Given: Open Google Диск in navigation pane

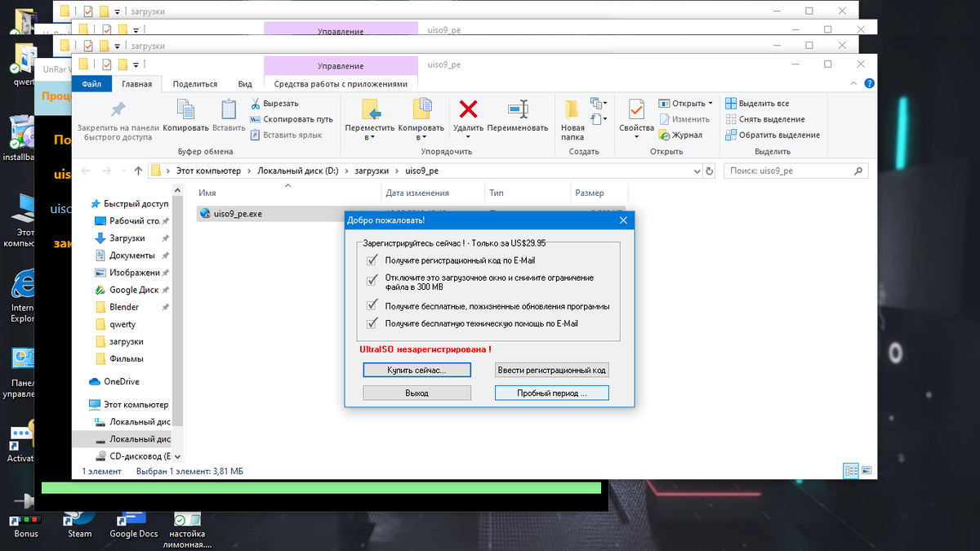Looking at the screenshot, I should 134,290.
